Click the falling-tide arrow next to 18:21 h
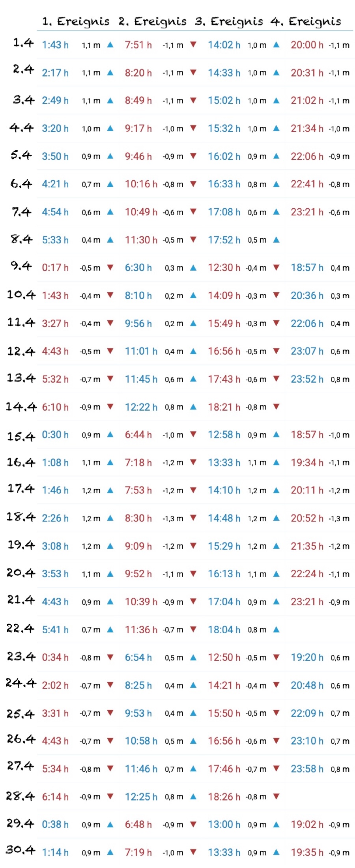 tap(277, 407)
